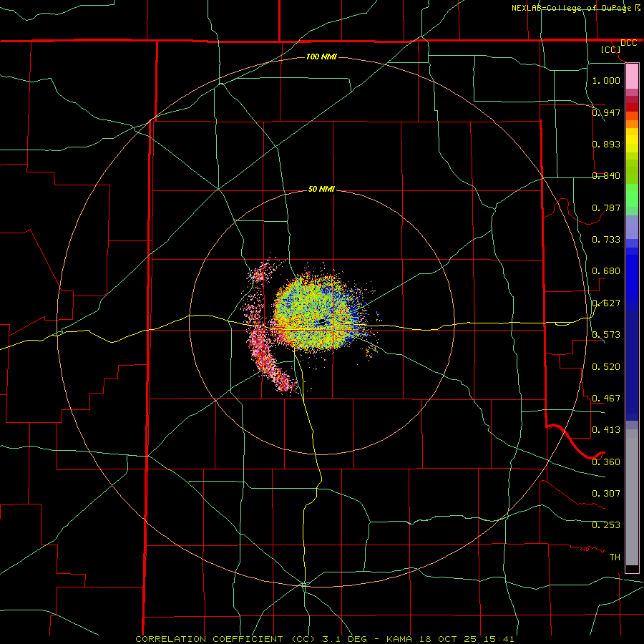Click the small pink echo patch northwest of blob
The height and width of the screenshot is (644, 644).
[x=260, y=271]
